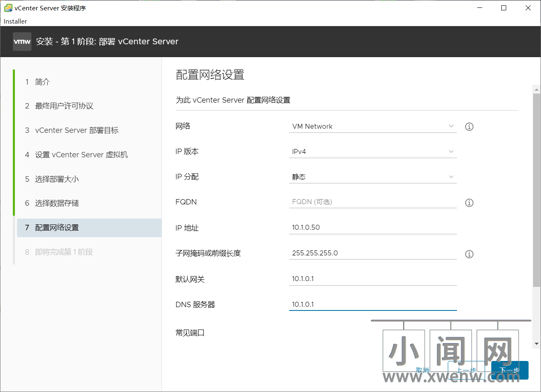The width and height of the screenshot is (541, 392).
Task: Click the info icon beside 子网掩码或前缀长度
Action: (x=469, y=254)
